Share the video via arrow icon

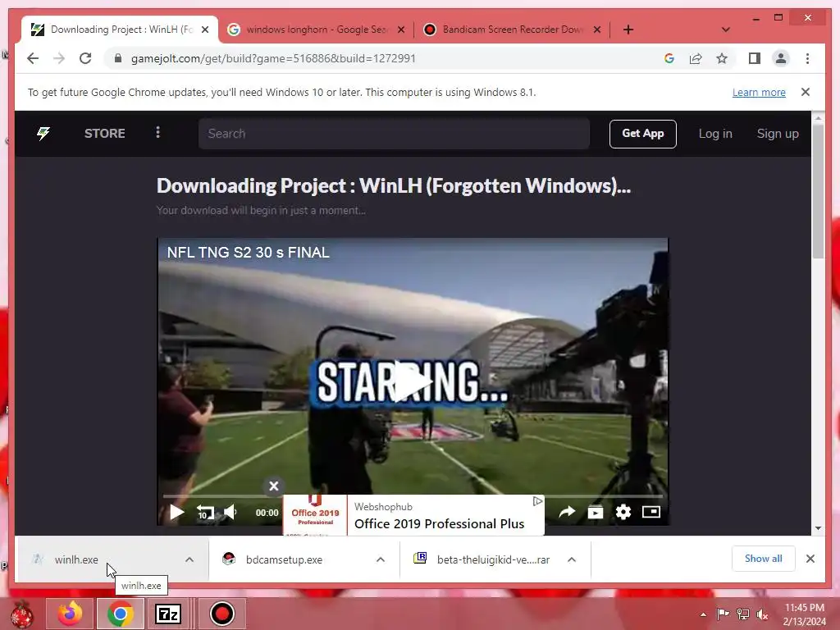pyautogui.click(x=567, y=512)
